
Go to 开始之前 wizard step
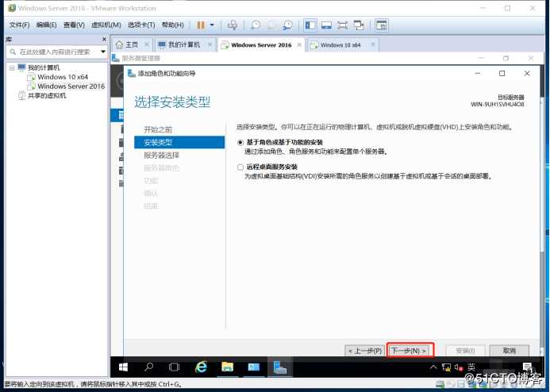click(x=158, y=129)
